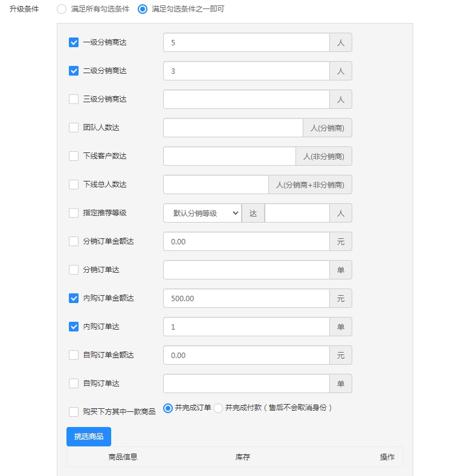Check the 自购订单金额达 checkbox
Screen dimensions: 458x476
click(x=74, y=355)
